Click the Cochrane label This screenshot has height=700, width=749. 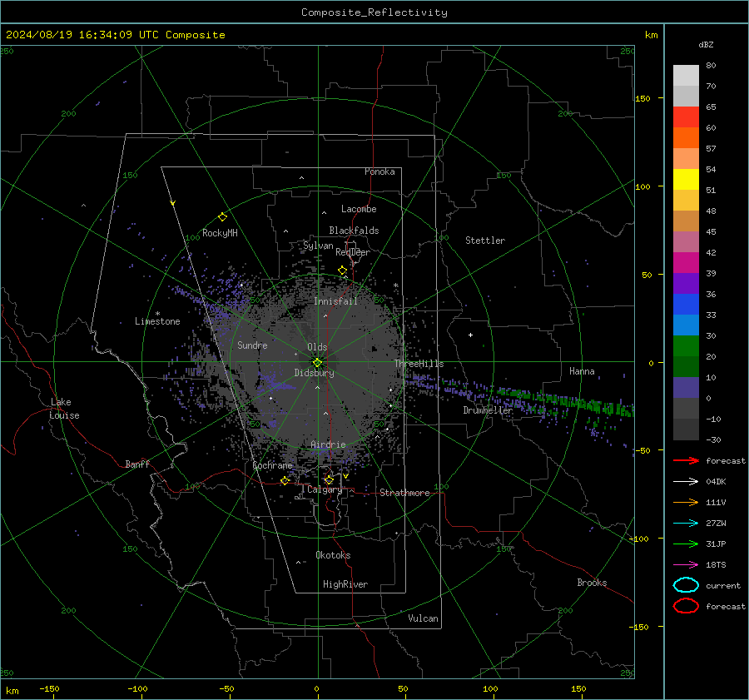[x=272, y=465]
